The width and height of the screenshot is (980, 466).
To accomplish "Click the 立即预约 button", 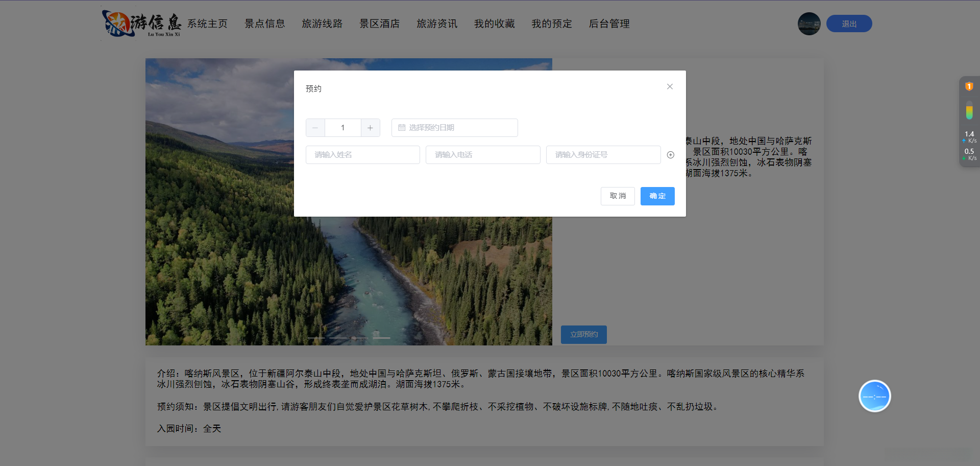I will [x=584, y=335].
